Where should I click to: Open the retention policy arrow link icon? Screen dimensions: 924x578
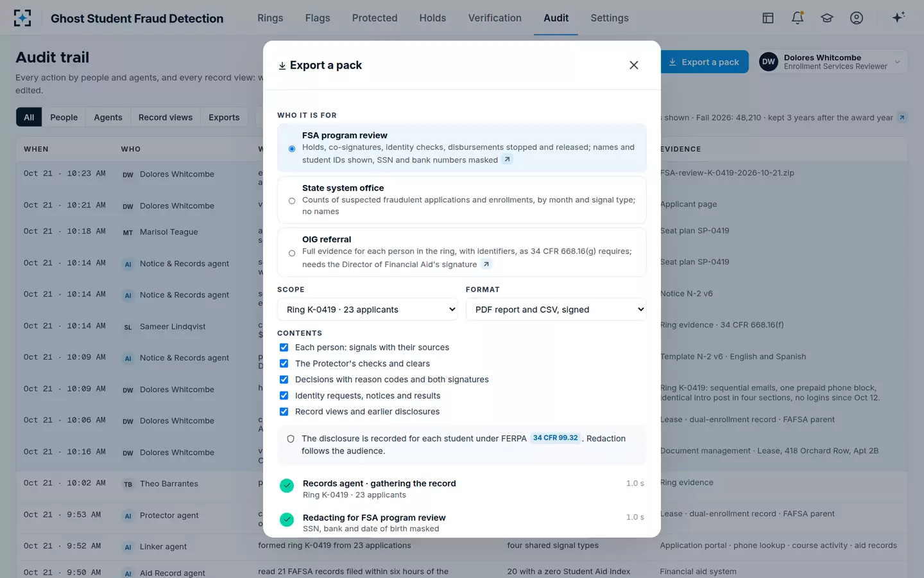(x=902, y=118)
